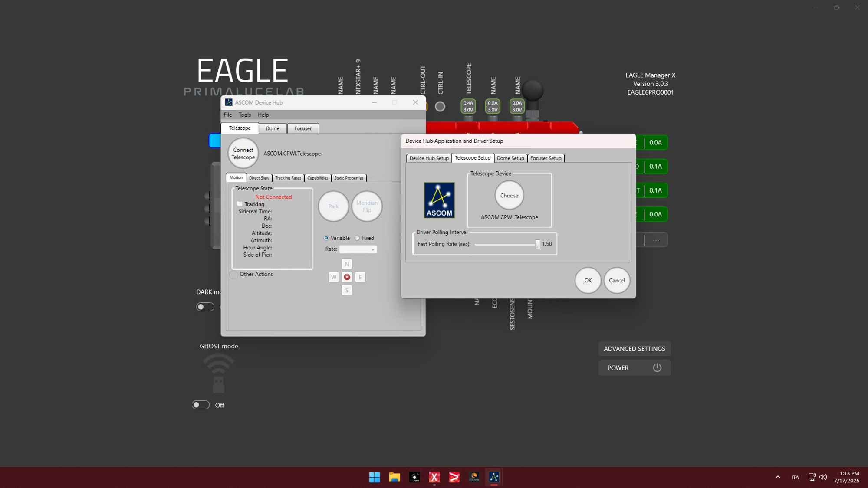The width and height of the screenshot is (868, 488).
Task: Switch to the Focuser Setup tab
Action: pos(546,158)
